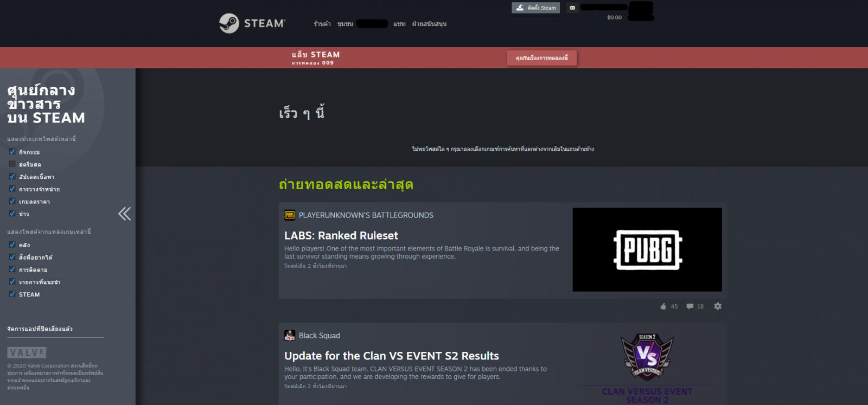Open Update for the Clan VS EVENT S2 Results

click(x=392, y=356)
